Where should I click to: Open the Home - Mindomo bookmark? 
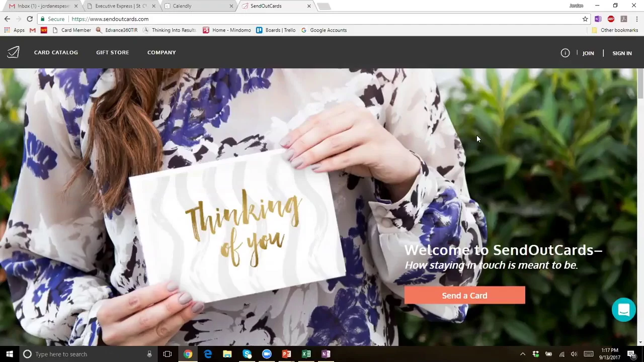(226, 30)
